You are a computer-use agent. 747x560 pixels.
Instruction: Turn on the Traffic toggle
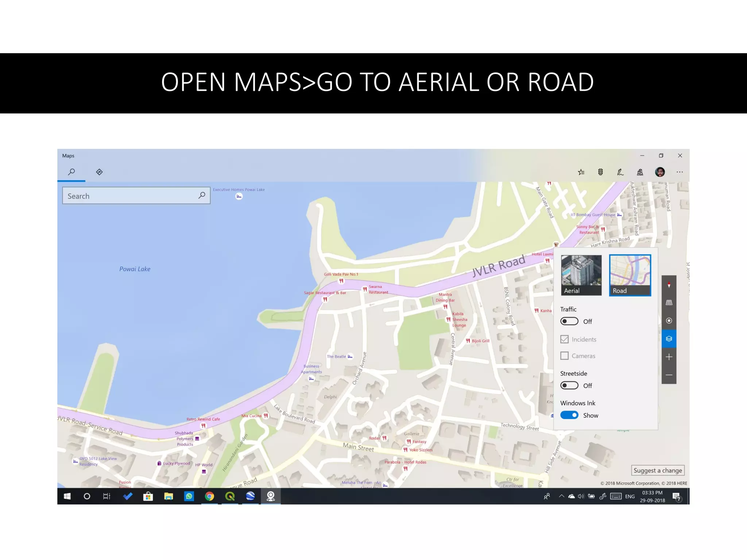coord(569,321)
